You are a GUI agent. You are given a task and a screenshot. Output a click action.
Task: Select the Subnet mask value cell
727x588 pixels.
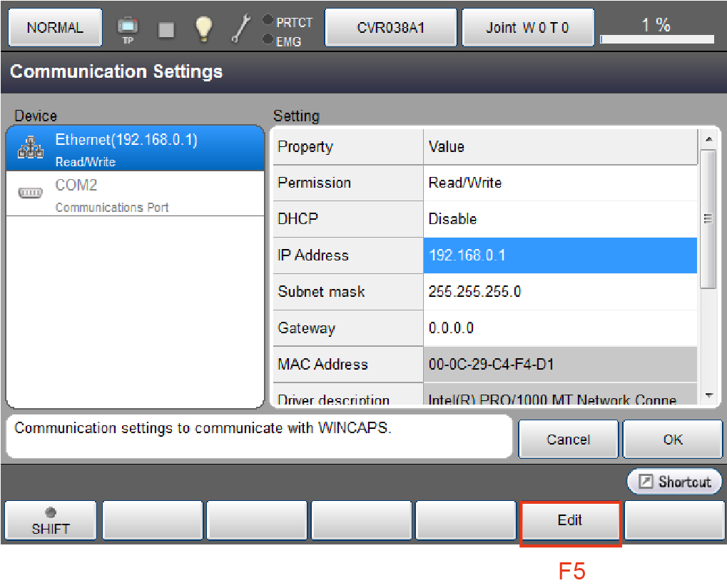click(559, 292)
